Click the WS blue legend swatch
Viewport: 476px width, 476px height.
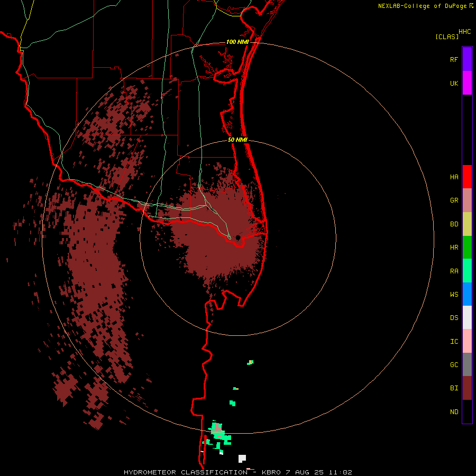click(x=467, y=294)
